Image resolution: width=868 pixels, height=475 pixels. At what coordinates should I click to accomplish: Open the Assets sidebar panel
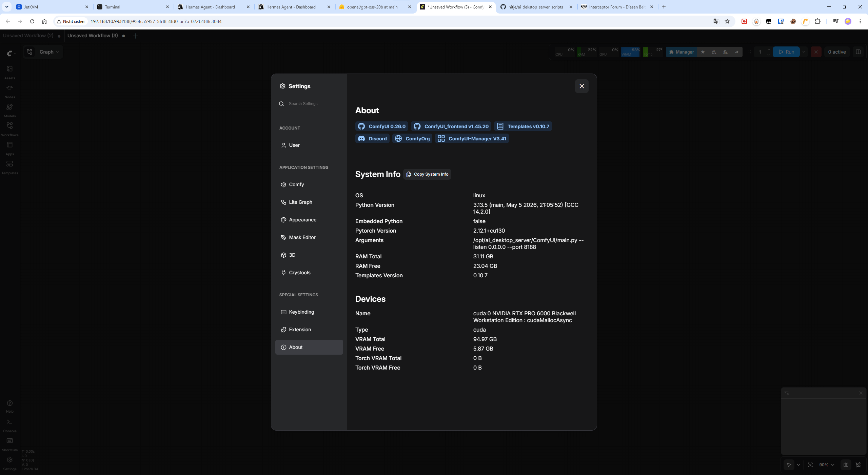(x=9, y=72)
